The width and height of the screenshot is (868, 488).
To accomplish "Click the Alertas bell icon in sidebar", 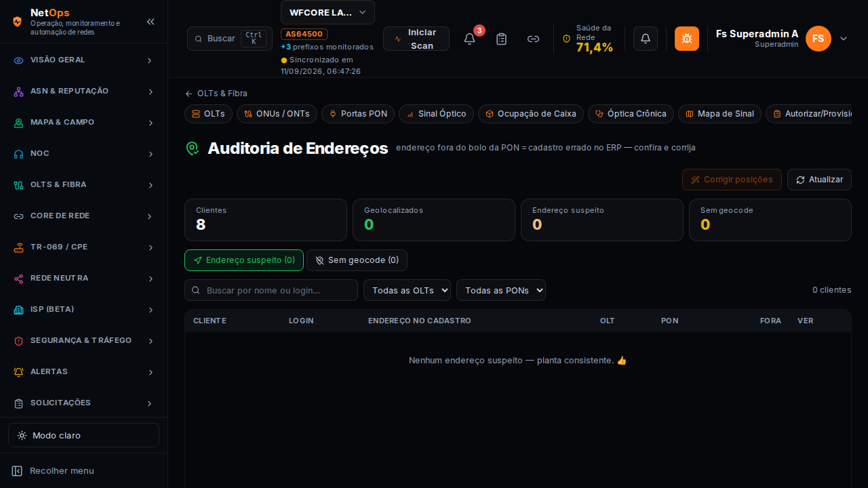I will point(19,372).
